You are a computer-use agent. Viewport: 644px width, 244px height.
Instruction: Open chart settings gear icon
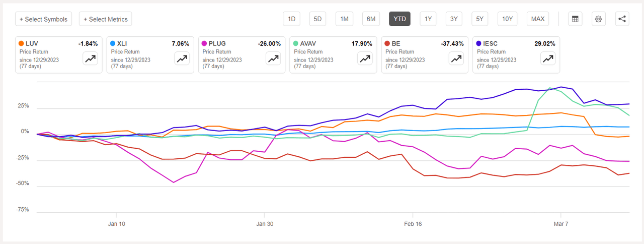pos(598,19)
